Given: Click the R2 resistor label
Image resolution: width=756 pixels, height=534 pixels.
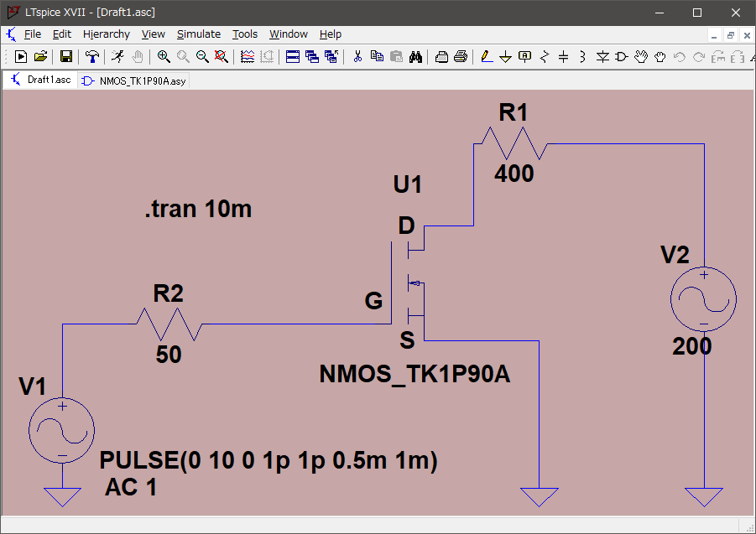Looking at the screenshot, I should click(169, 293).
